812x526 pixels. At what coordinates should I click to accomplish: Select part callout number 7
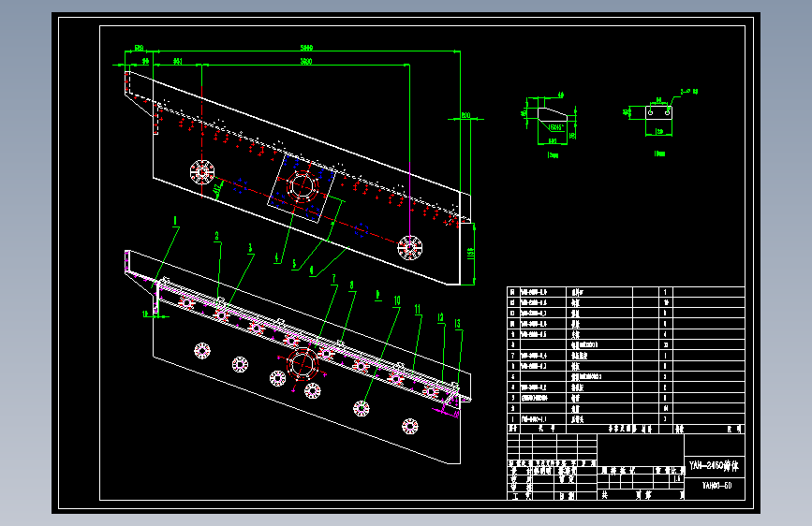click(x=334, y=279)
